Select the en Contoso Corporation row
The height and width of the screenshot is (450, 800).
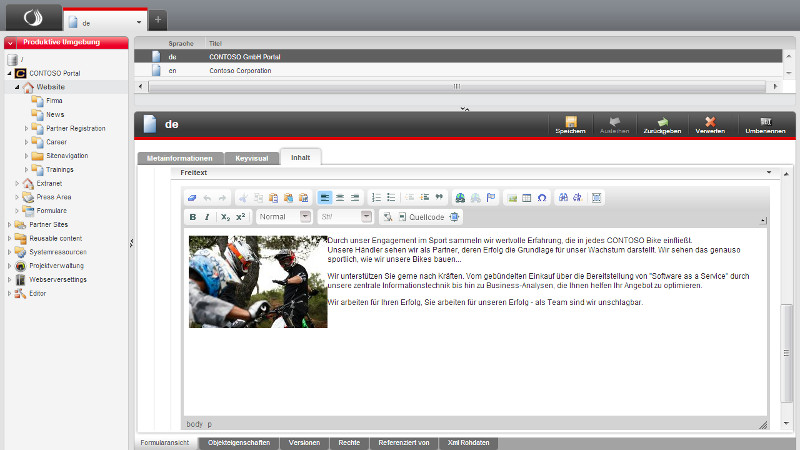pos(240,71)
